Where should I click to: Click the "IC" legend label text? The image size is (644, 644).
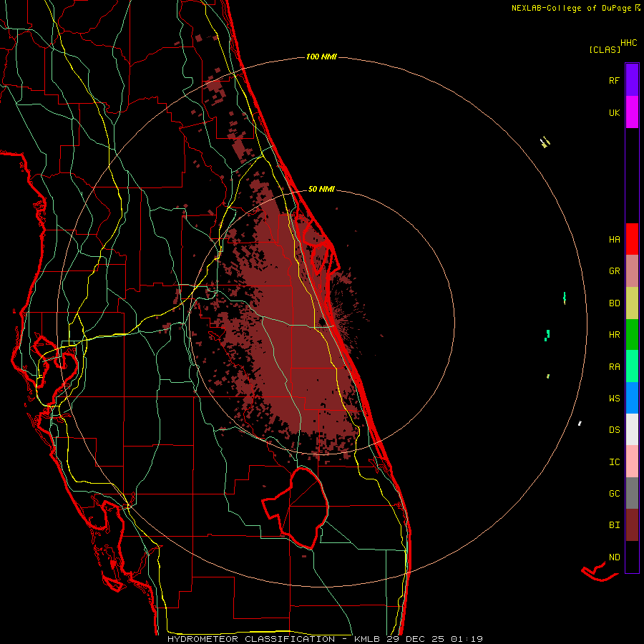click(x=614, y=462)
